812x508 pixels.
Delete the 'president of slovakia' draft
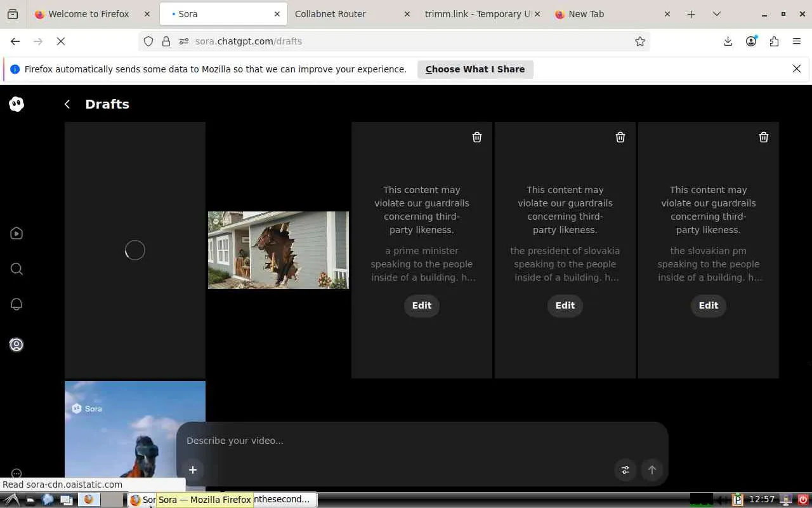point(620,137)
